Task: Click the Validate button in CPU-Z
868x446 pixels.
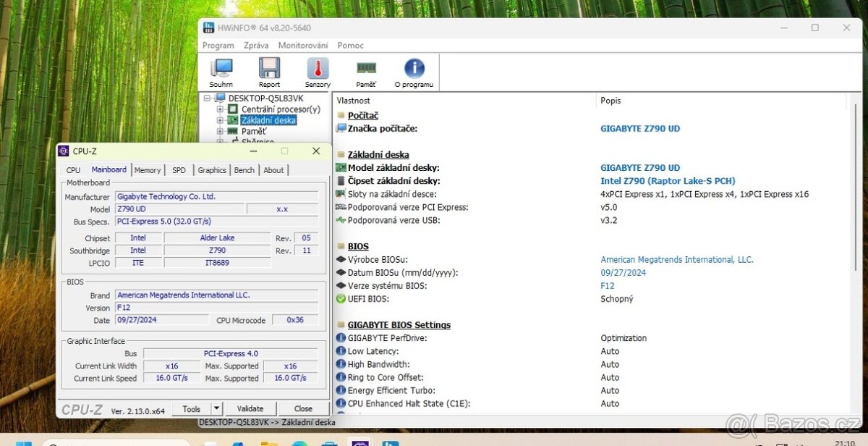Action: pos(250,408)
